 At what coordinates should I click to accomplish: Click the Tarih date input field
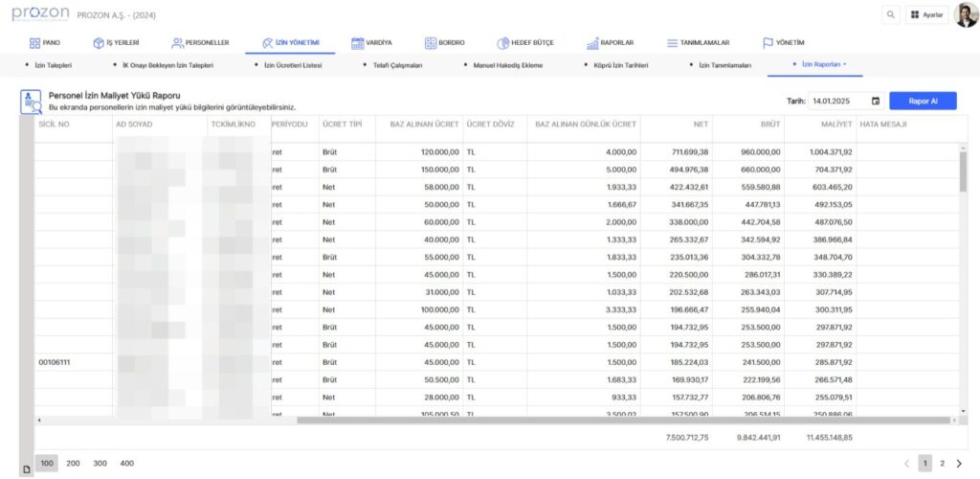(837, 101)
